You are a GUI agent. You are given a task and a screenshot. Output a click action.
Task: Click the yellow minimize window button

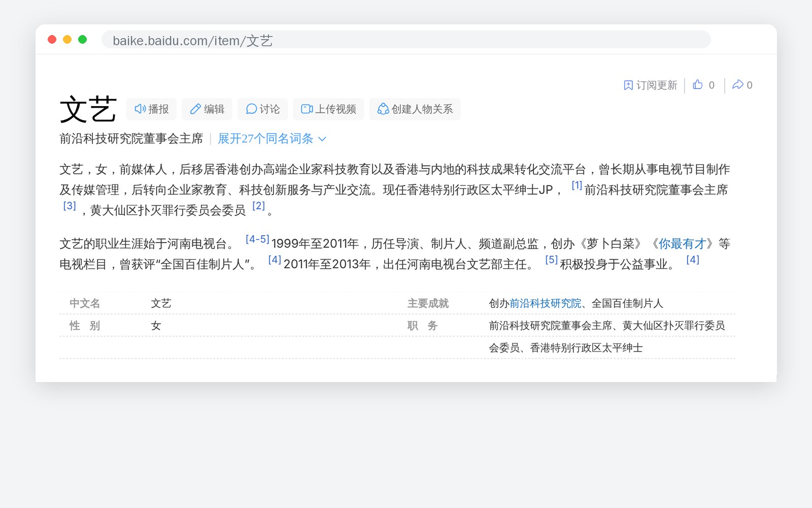pyautogui.click(x=67, y=40)
